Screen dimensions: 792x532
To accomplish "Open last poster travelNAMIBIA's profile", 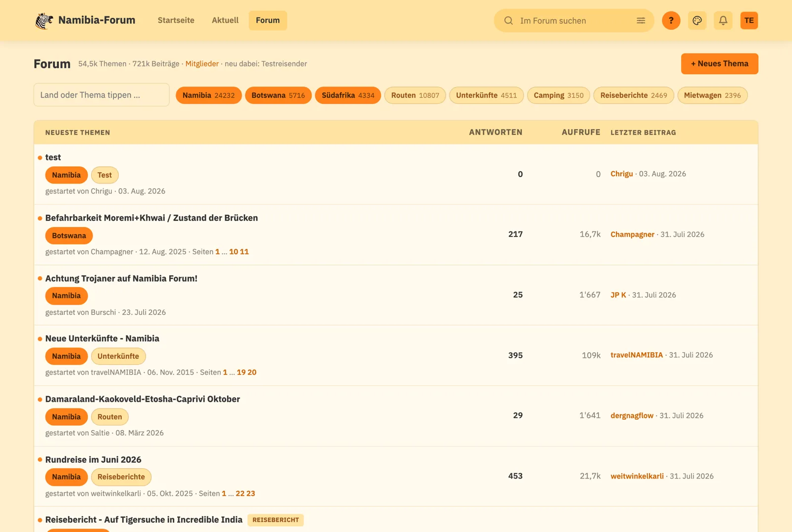I will 637,355.
